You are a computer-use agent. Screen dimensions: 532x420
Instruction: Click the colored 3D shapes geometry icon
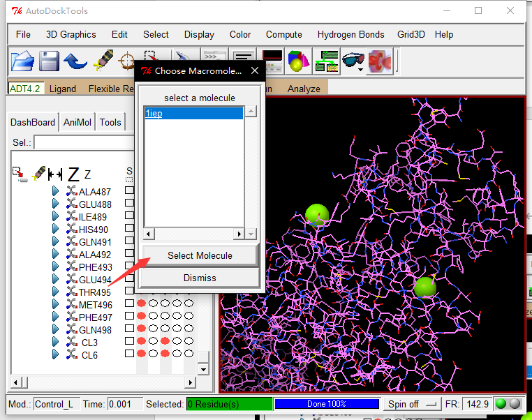point(299,61)
